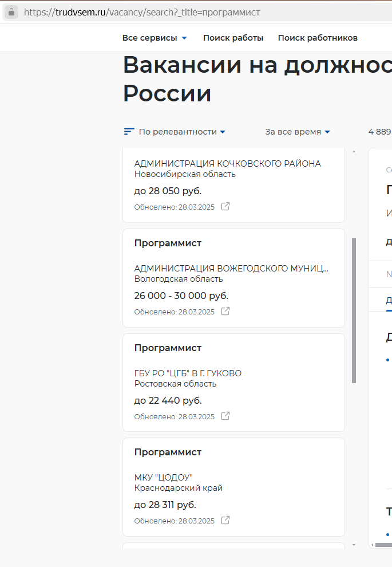Click left arrow of the horizontal scrollbar
The width and height of the screenshot is (392, 567).
[x=373, y=544]
